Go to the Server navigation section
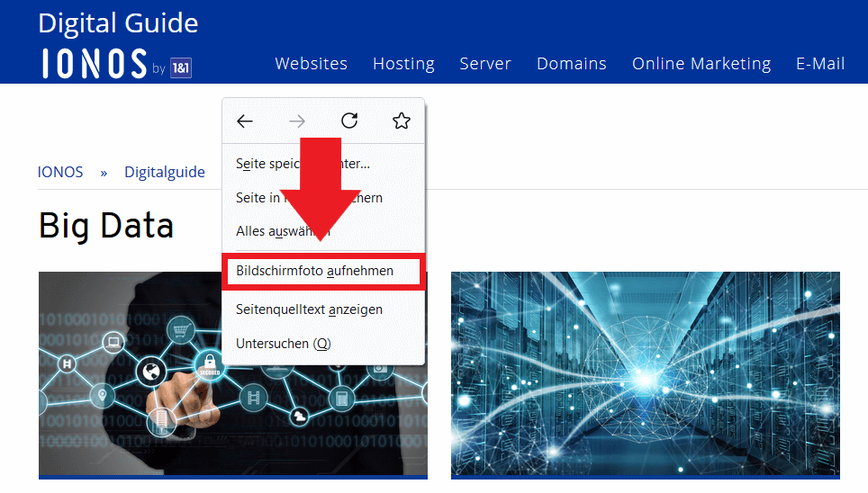Image resolution: width=868 pixels, height=493 pixels. [x=485, y=64]
